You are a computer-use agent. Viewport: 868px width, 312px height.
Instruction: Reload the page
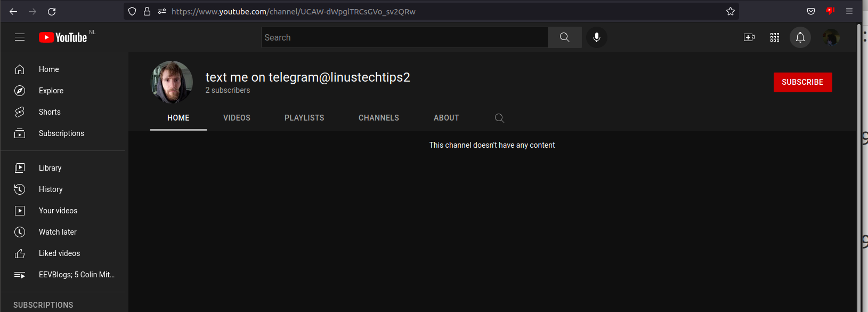(52, 11)
